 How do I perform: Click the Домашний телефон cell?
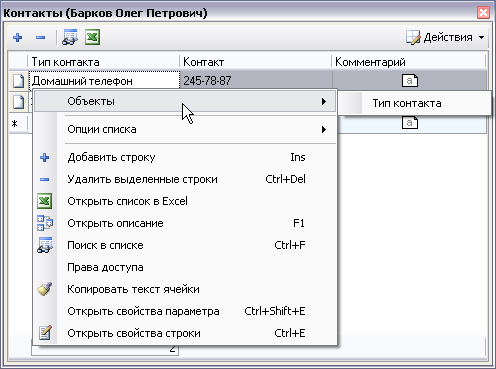[x=104, y=81]
